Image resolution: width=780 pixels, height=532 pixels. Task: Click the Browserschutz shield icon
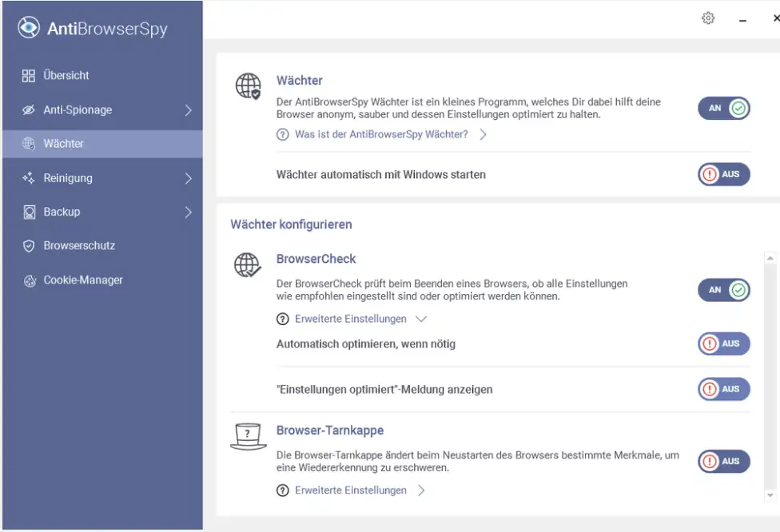pyautogui.click(x=29, y=246)
